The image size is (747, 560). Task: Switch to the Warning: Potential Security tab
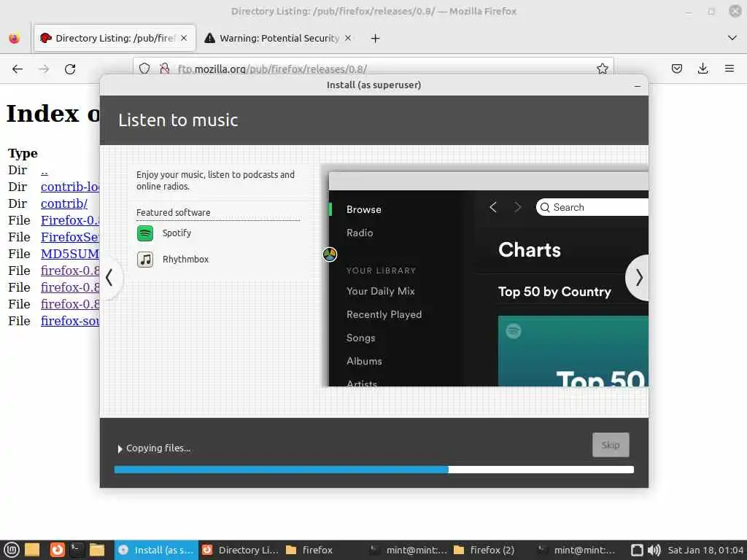[279, 38]
